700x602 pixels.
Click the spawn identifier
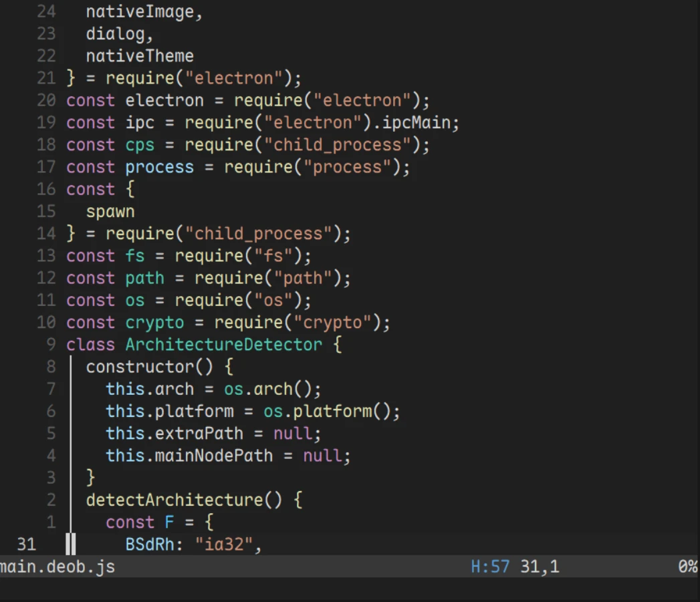[110, 212]
